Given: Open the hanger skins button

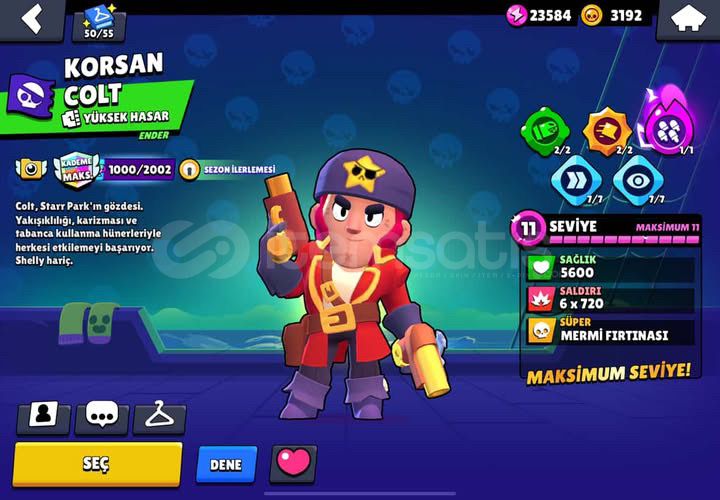Looking at the screenshot, I should click(x=159, y=417).
